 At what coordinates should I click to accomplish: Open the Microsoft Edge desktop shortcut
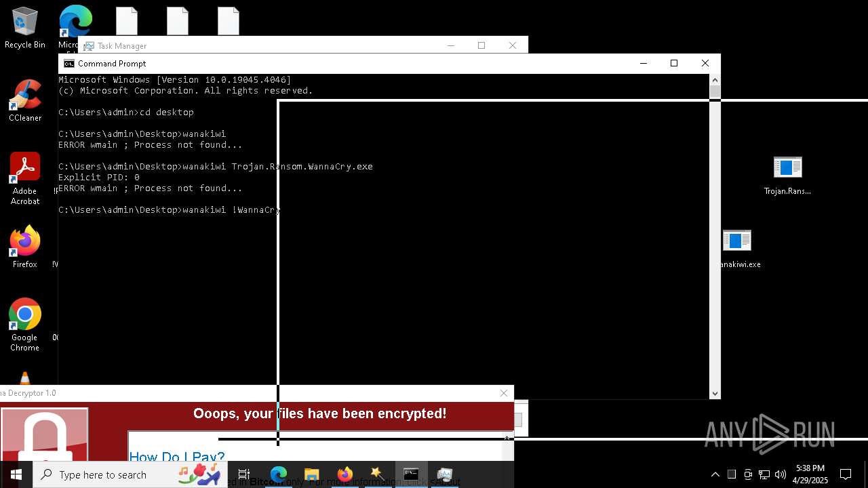tap(75, 22)
